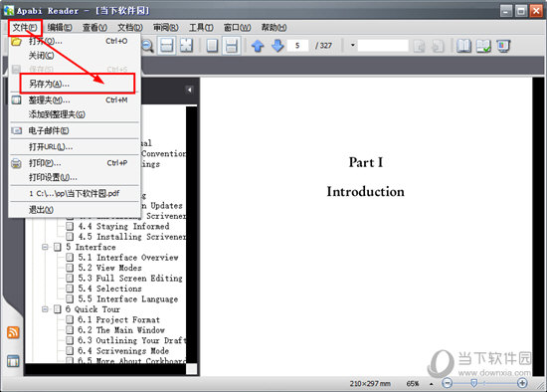Go to previous page up arrow
Image resolution: width=547 pixels, height=392 pixels.
coord(258,46)
